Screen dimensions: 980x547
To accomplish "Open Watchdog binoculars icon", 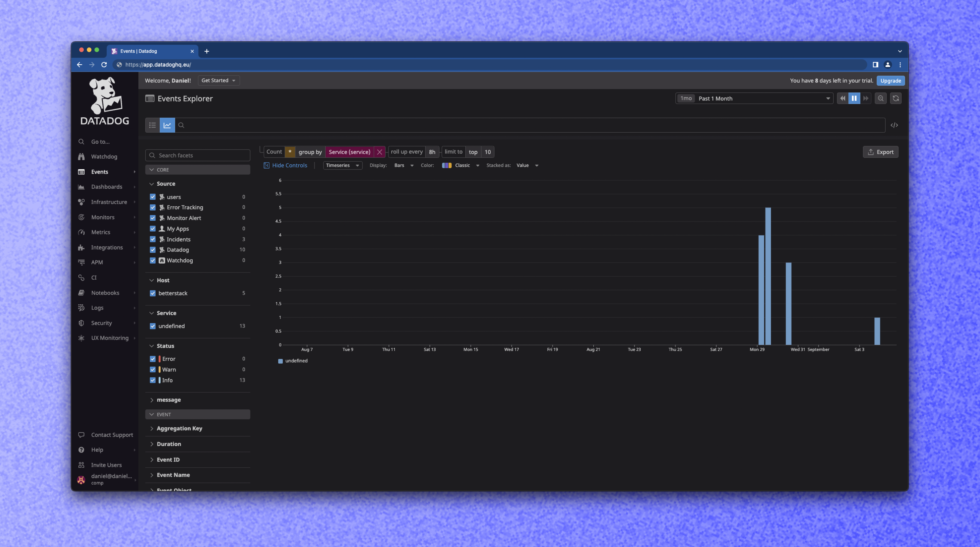I will 82,157.
